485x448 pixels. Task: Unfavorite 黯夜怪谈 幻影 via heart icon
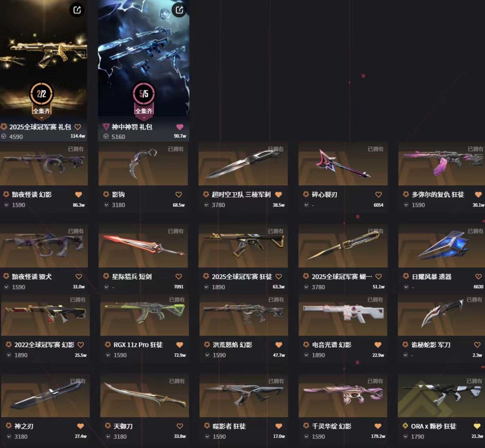(x=79, y=195)
